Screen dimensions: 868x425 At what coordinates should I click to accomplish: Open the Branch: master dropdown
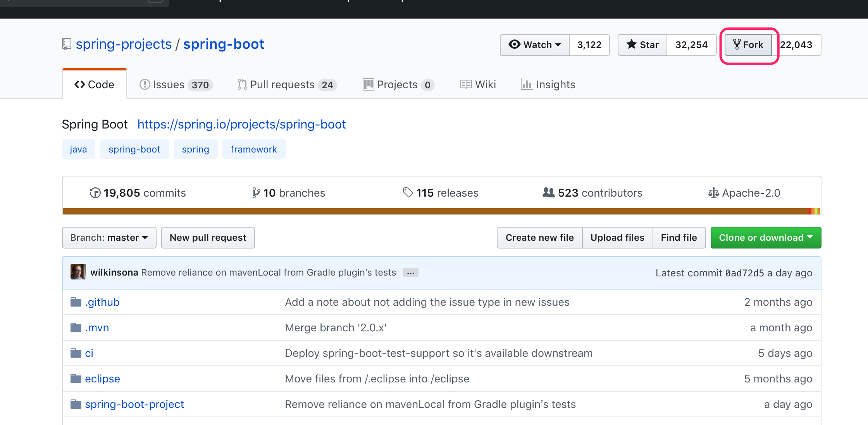click(x=109, y=238)
